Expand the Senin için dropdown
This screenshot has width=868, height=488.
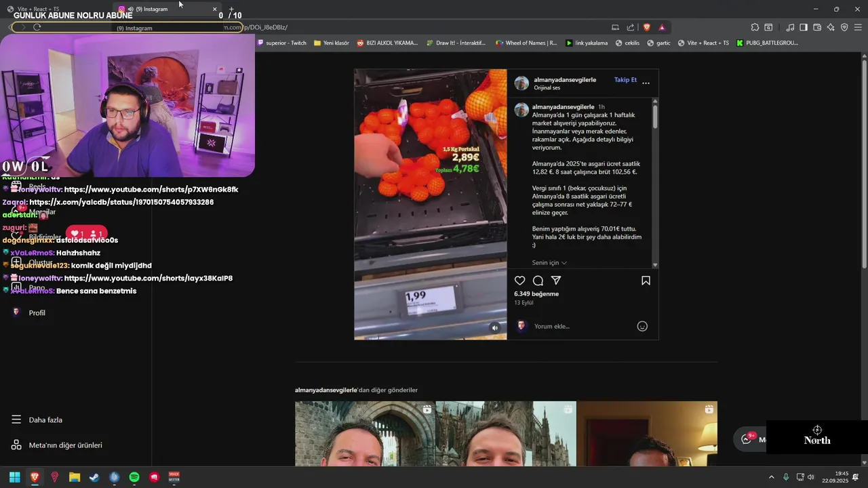coord(549,262)
